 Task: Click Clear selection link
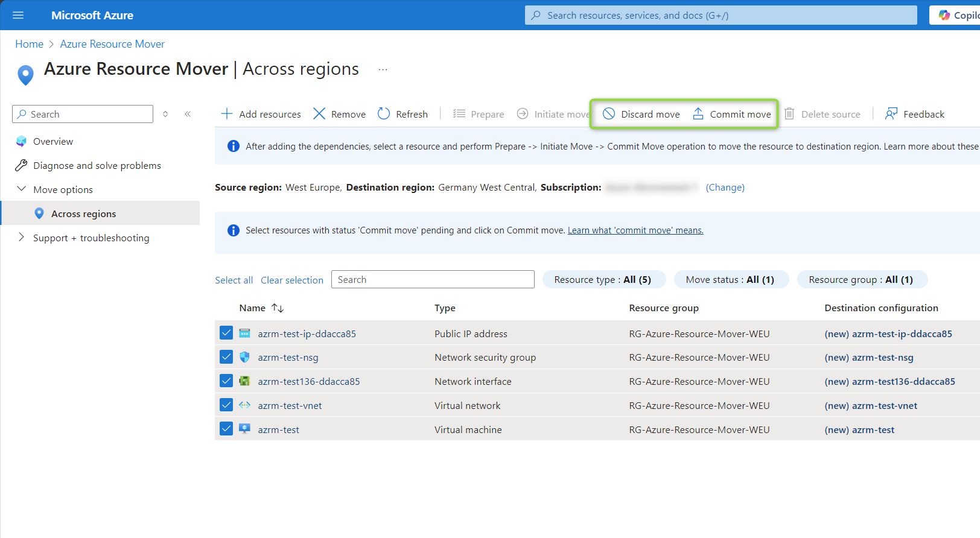point(292,280)
